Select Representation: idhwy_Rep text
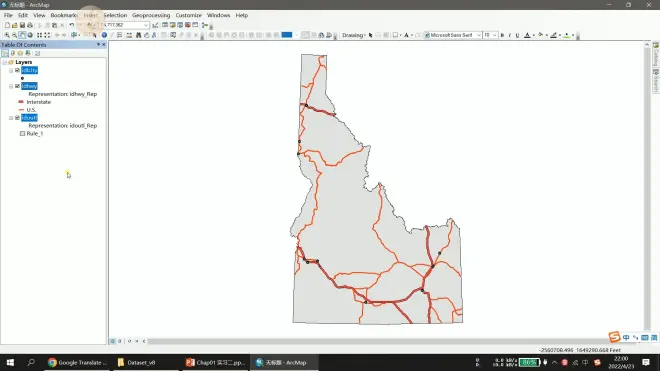 pyautogui.click(x=63, y=94)
